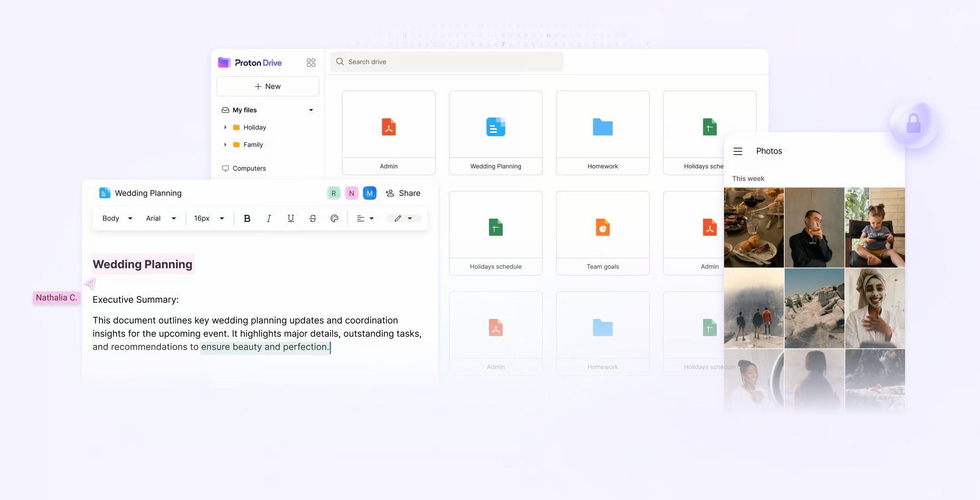The width and height of the screenshot is (980, 500).
Task: Open the faded bottom-row Holidays schedule file
Action: coord(694,333)
